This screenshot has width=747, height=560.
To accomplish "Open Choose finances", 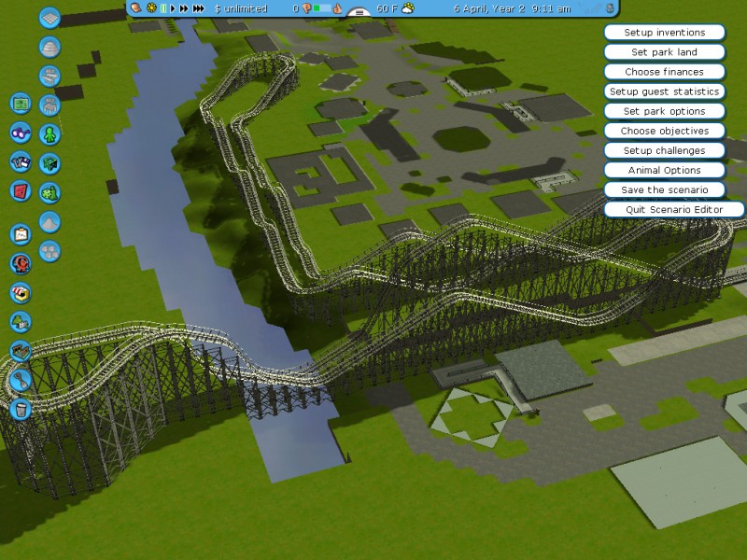I will click(x=665, y=72).
